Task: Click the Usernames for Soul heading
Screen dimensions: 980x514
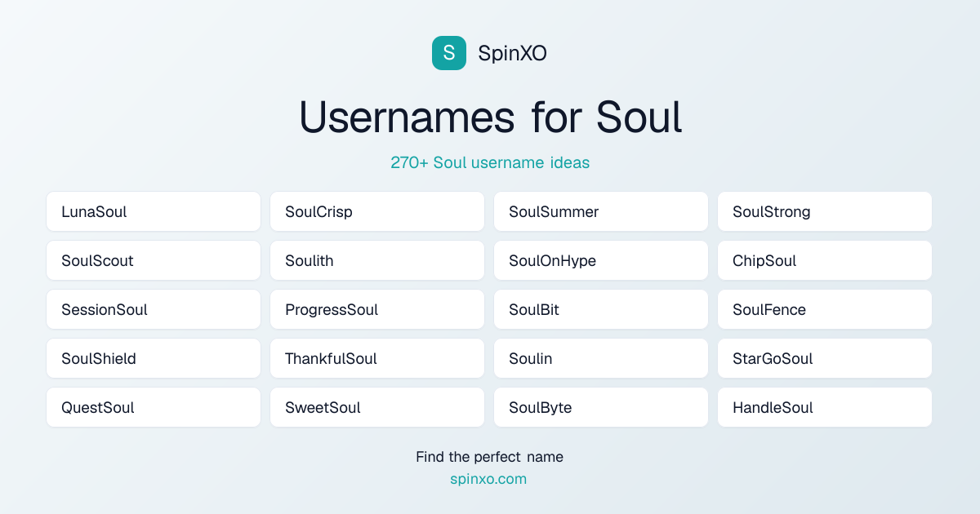Action: click(490, 117)
